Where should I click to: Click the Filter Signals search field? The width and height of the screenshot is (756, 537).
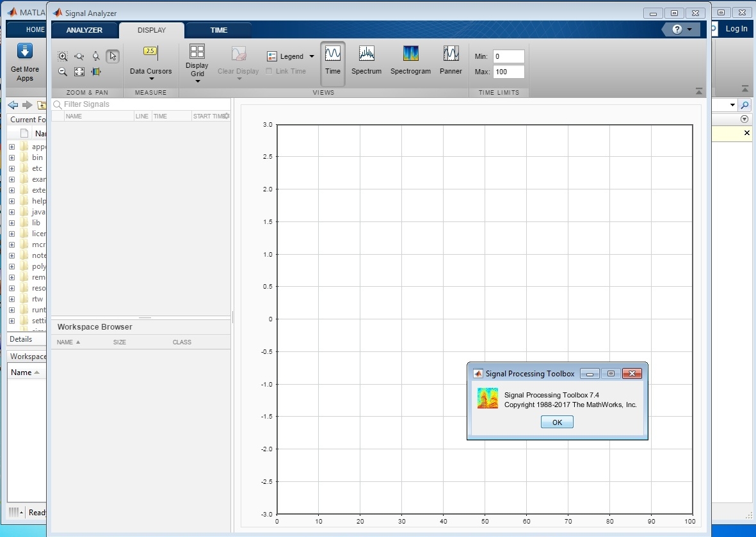(141, 104)
